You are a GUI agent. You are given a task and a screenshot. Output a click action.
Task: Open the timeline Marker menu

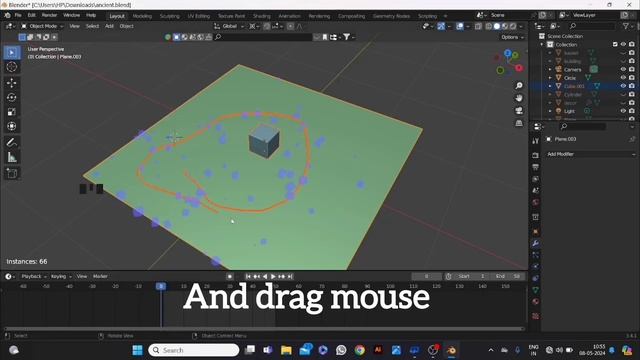click(x=100, y=276)
